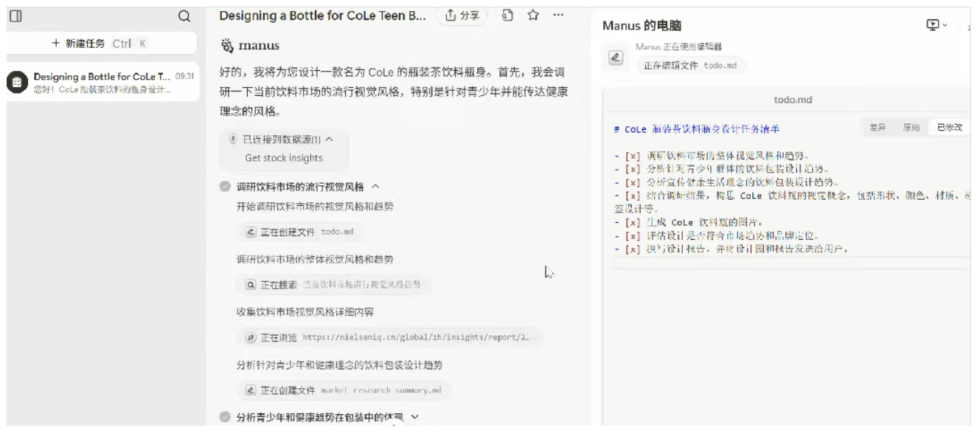Click the task avatar icon in sidebar
This screenshot has height=442, width=980.
click(x=17, y=83)
